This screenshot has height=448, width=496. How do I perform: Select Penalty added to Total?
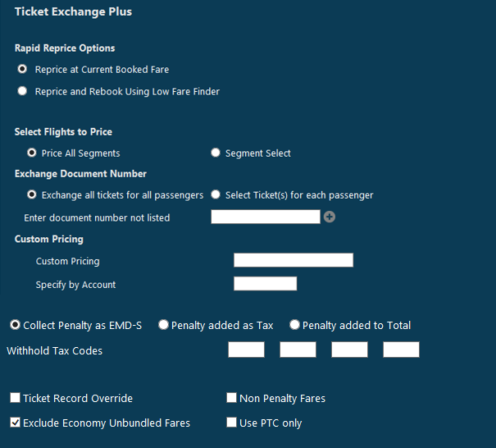tap(294, 325)
